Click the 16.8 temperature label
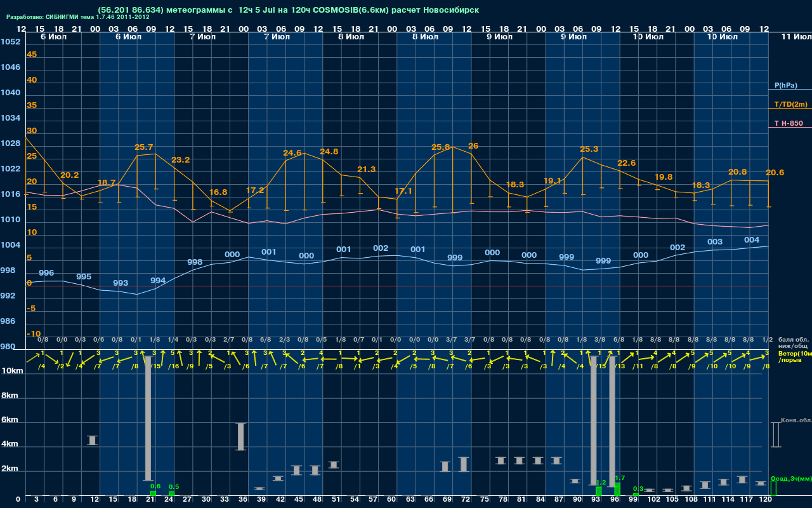This screenshot has height=508, width=812. (x=218, y=192)
